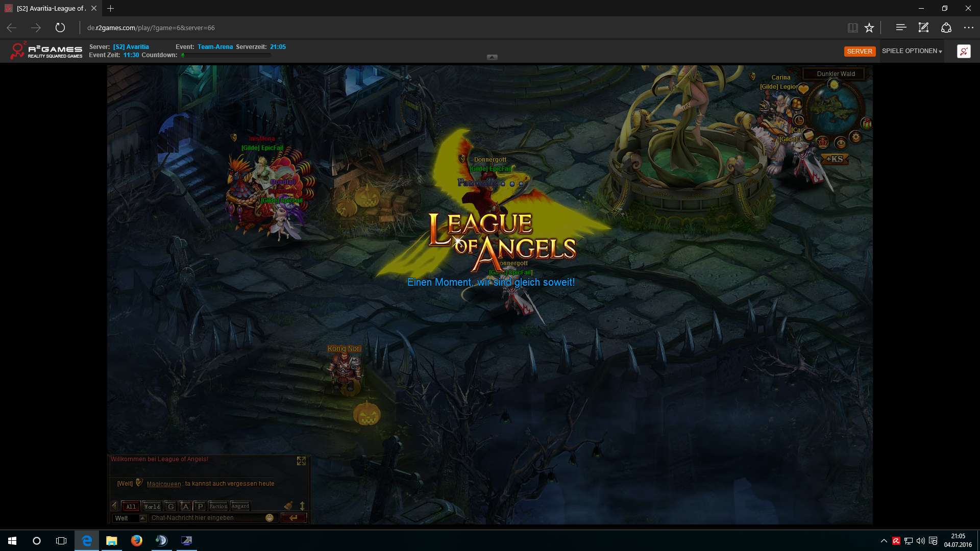The width and height of the screenshot is (980, 551).
Task: Click the broom icon to clear chat
Action: point(288,506)
